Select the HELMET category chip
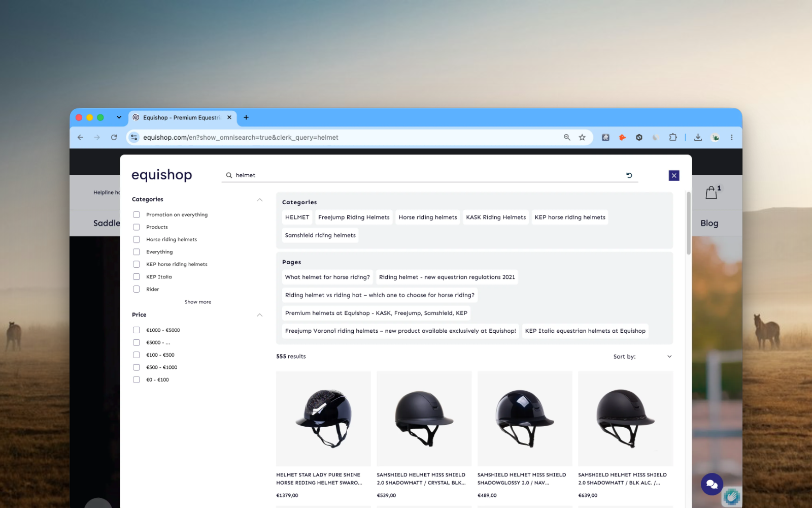The height and width of the screenshot is (508, 812). [297, 217]
